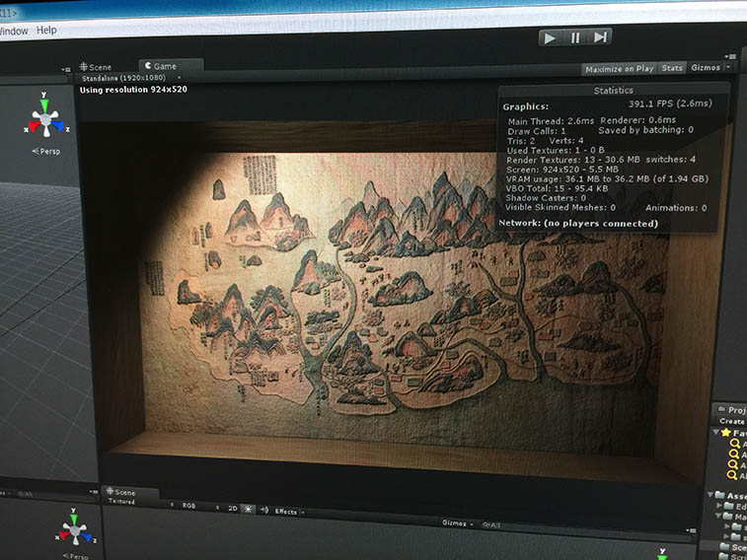The image size is (747, 560).
Task: Collapse the Ma folder triangle under Assets
Action: tap(718, 516)
